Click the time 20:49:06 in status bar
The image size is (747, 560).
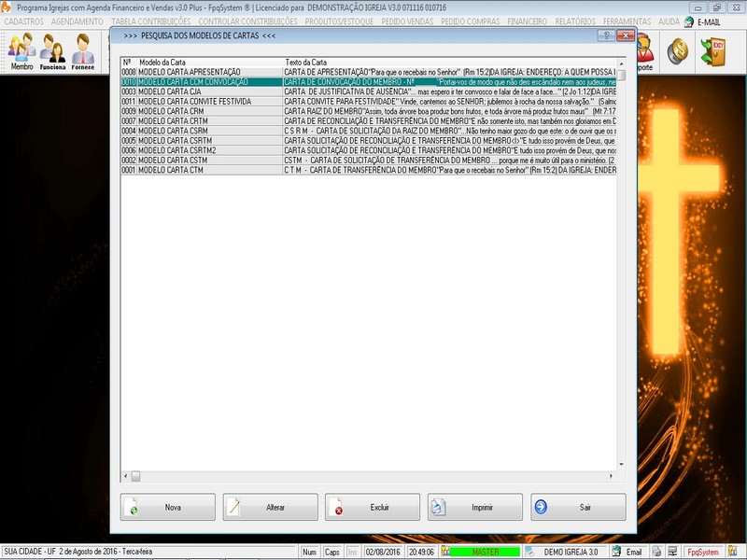click(422, 552)
